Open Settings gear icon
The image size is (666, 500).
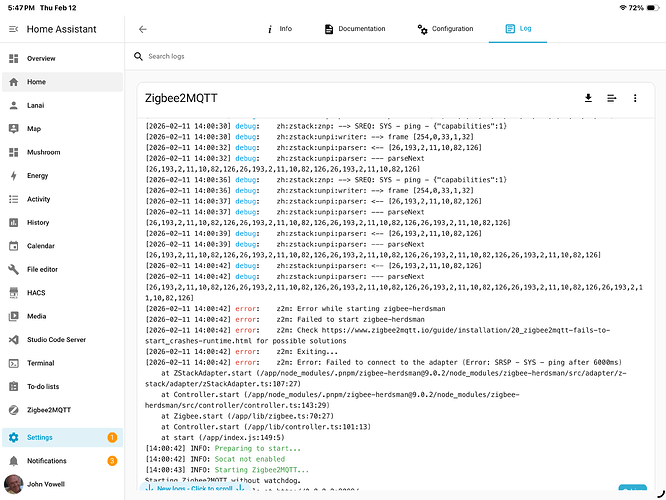14,437
